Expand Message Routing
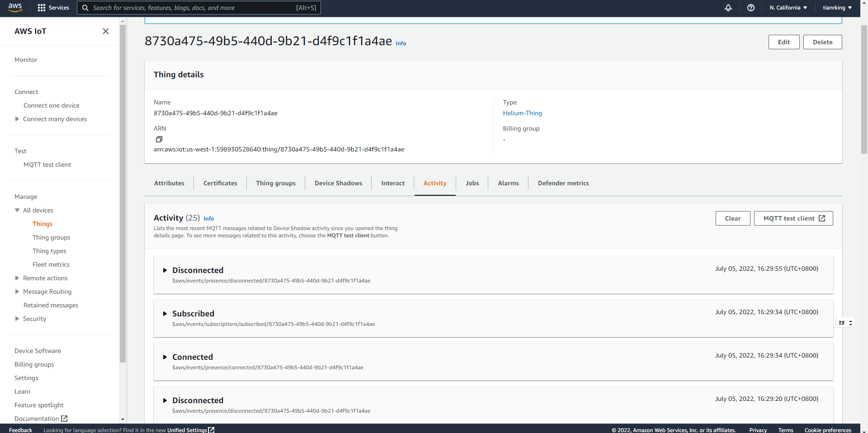Viewport: 868px width, 433px height. pyautogui.click(x=17, y=292)
